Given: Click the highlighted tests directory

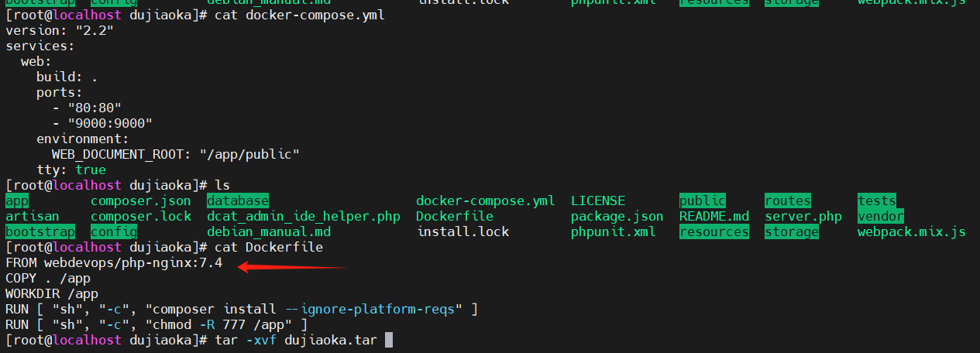Looking at the screenshot, I should [876, 201].
